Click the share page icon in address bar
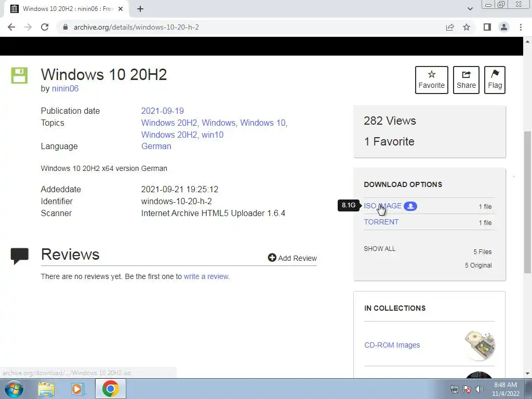 click(450, 27)
